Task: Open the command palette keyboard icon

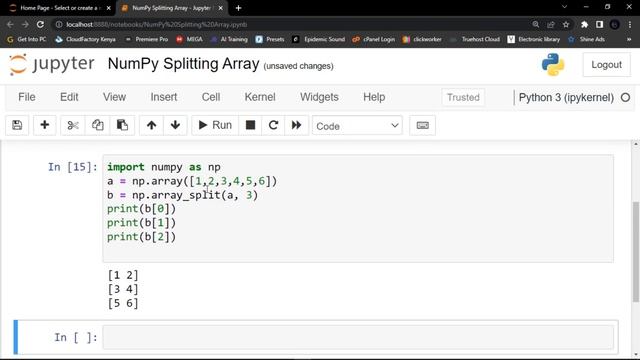Action: (x=422, y=125)
